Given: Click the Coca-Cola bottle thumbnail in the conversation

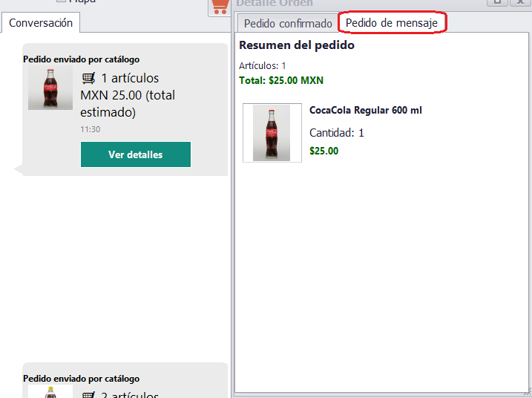Looking at the screenshot, I should coord(50,88).
